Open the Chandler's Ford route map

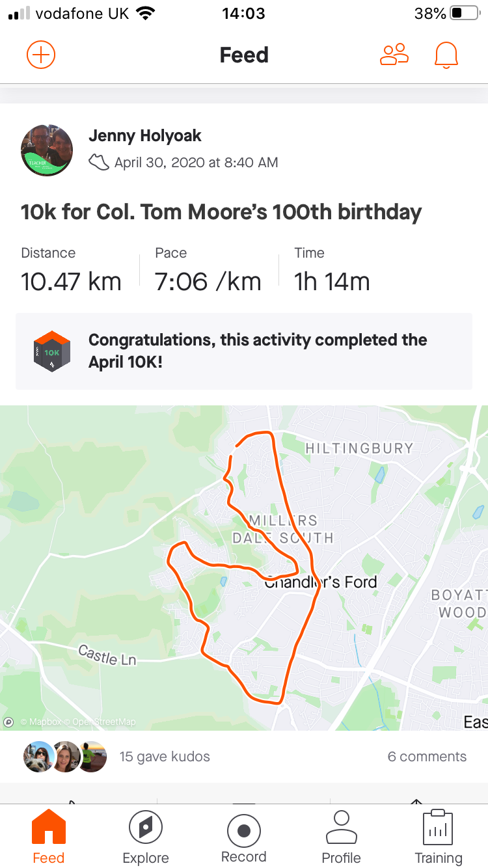[244, 567]
